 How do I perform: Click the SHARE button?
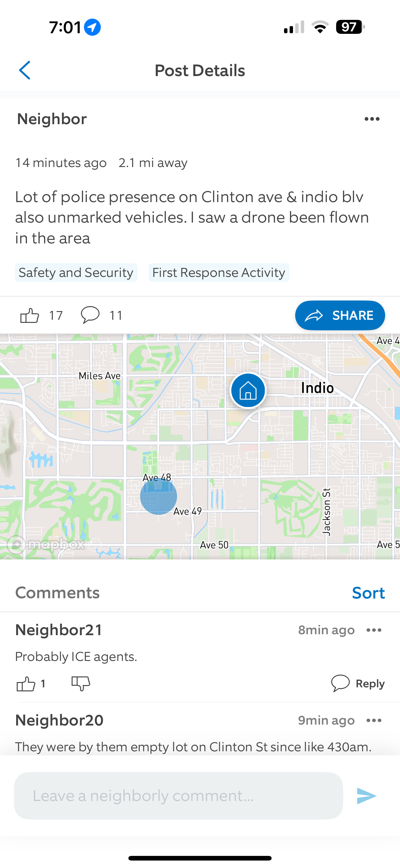(340, 315)
